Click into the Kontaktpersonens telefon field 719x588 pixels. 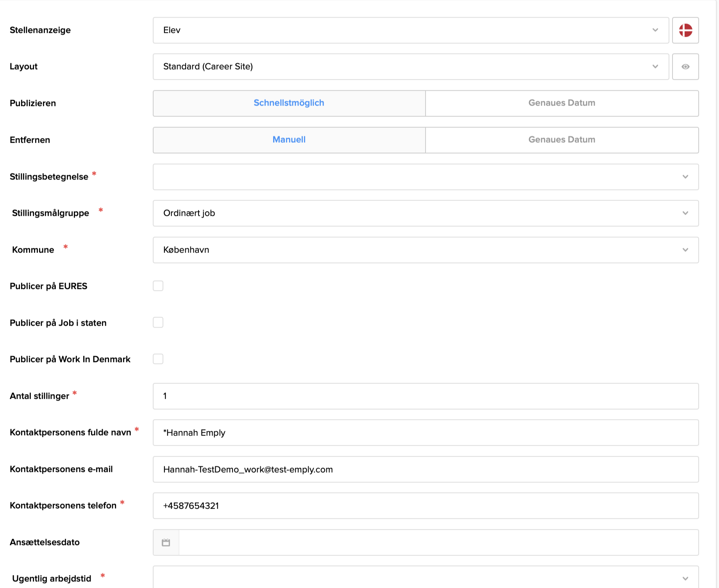click(425, 506)
